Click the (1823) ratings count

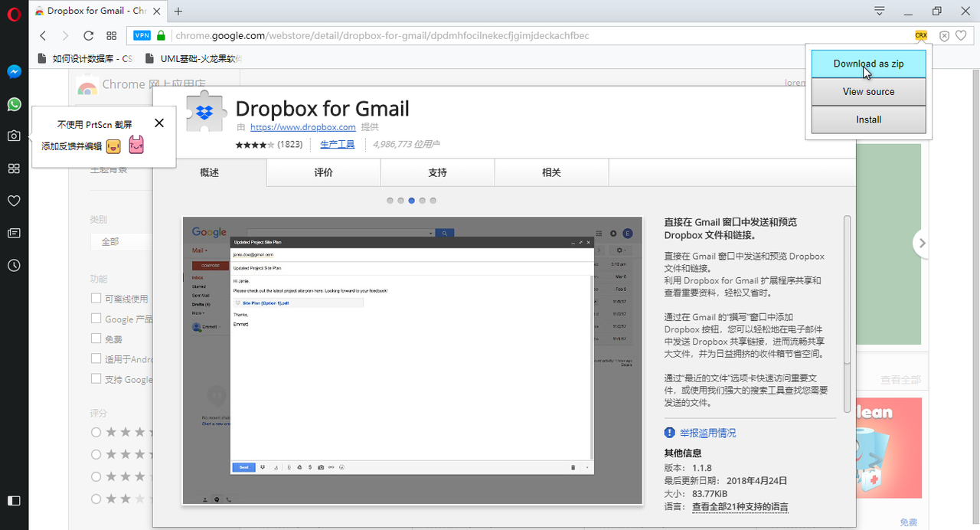[290, 144]
